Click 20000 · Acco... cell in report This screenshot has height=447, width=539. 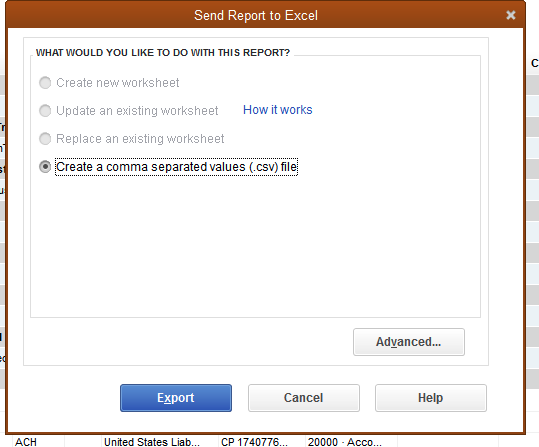click(x=351, y=441)
